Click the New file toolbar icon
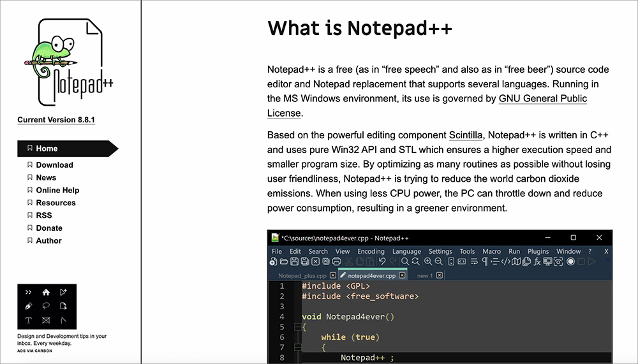Viewport: 638px width, 364px height. point(274,261)
